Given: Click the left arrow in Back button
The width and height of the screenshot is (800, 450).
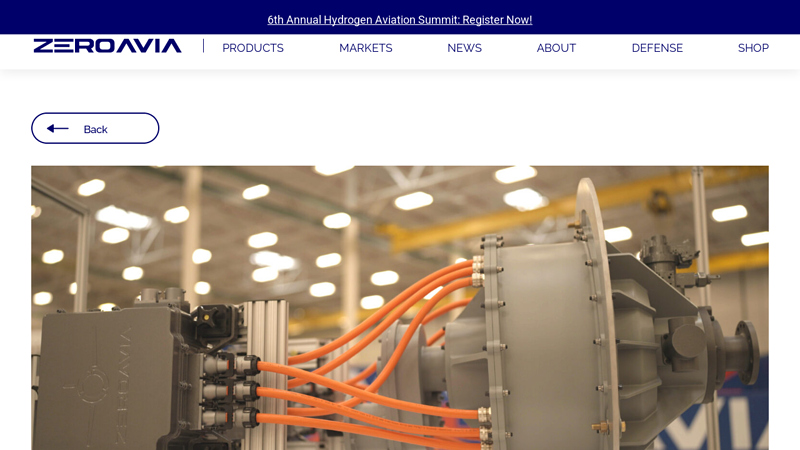Looking at the screenshot, I should tap(57, 129).
